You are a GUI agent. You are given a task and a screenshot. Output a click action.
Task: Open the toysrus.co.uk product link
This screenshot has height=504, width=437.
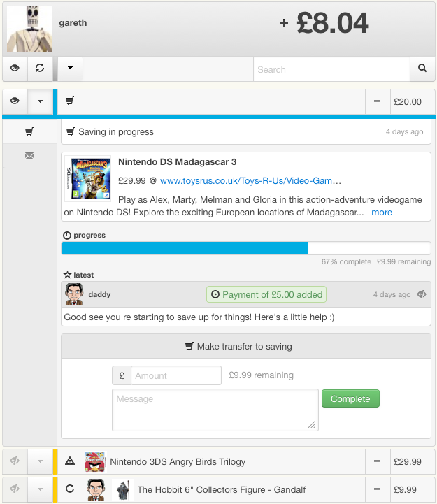click(x=250, y=181)
